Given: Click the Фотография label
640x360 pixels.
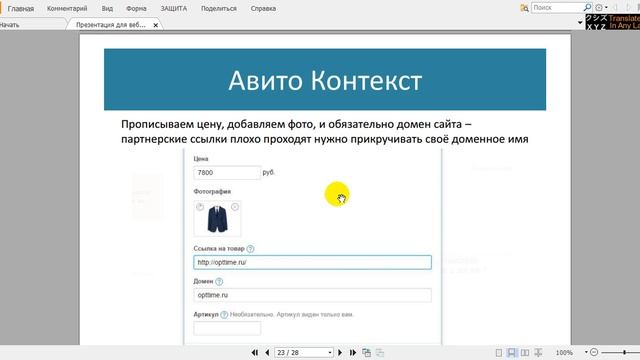Looking at the screenshot, I should tap(212, 191).
